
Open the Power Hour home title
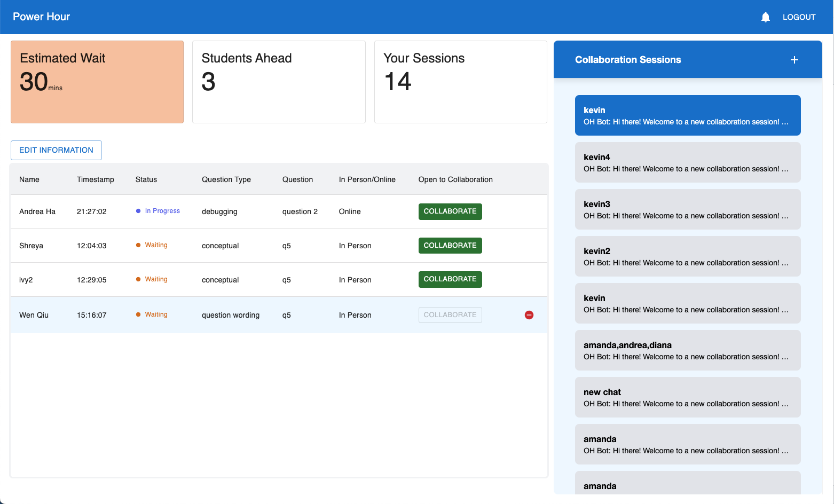pyautogui.click(x=41, y=17)
